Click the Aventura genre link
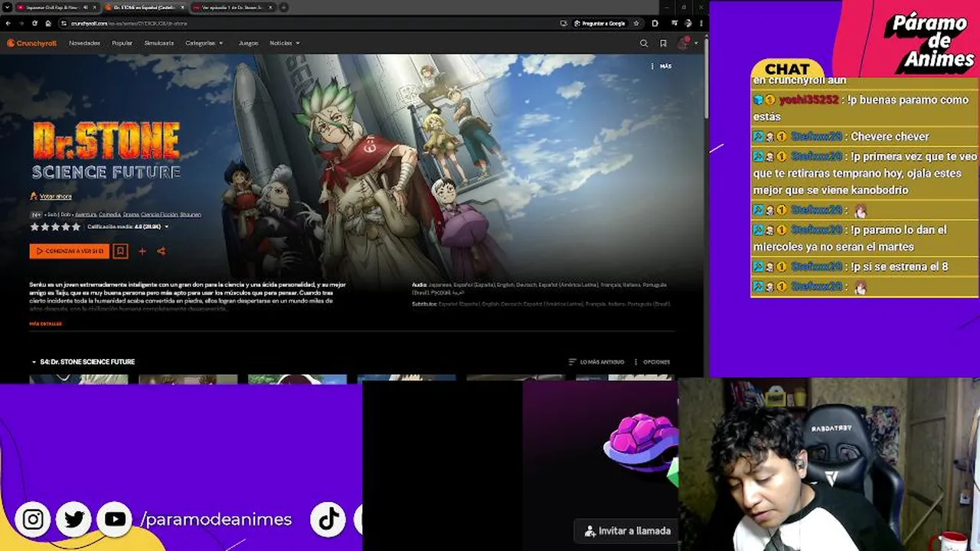The width and height of the screenshot is (980, 551). 86,215
